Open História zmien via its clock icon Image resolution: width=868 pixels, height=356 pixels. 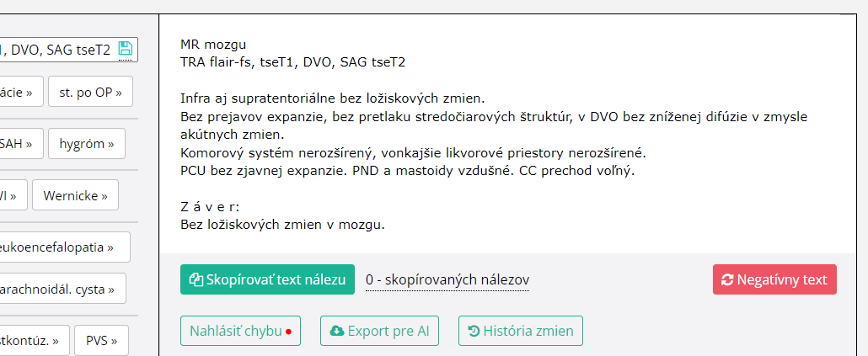point(474,331)
